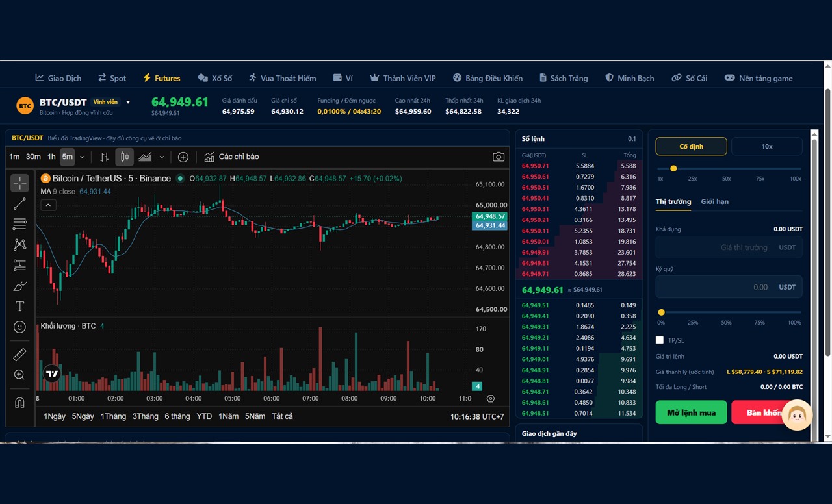Toggle the magnet snap mode icon
This screenshot has height=504, width=832.
(19, 403)
